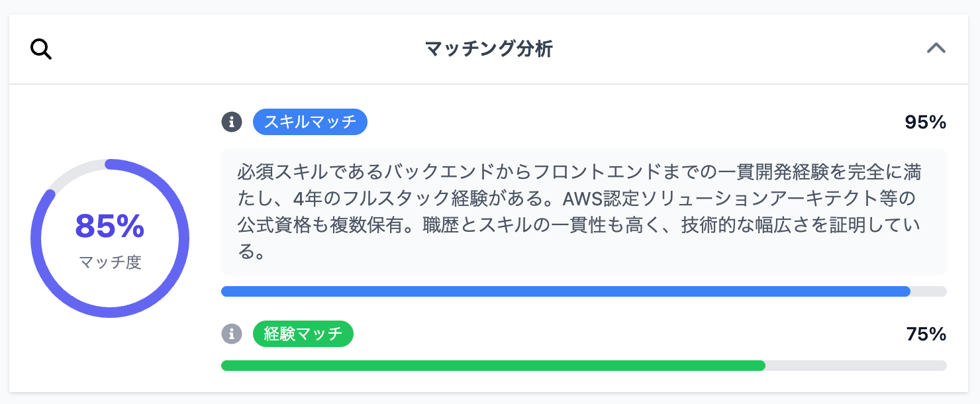
Task: Click the マッチ度 label under 85%
Action: coord(110,262)
